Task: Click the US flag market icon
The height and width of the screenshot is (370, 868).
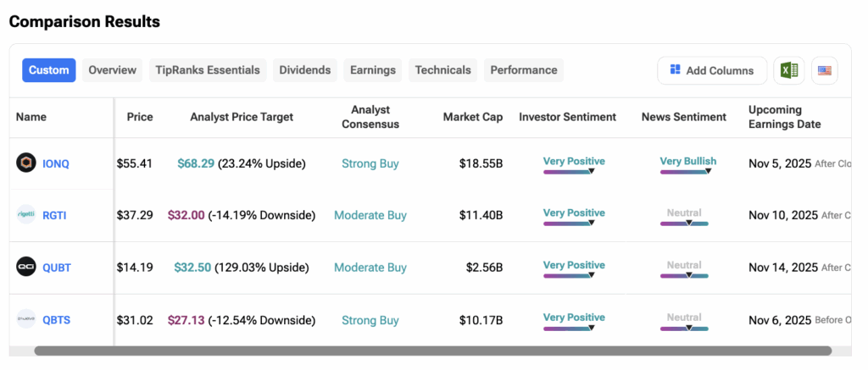Action: click(824, 70)
